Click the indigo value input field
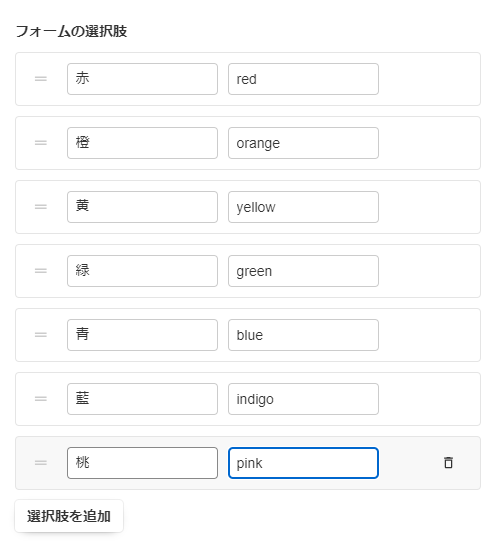The height and width of the screenshot is (541, 490). 303,399
